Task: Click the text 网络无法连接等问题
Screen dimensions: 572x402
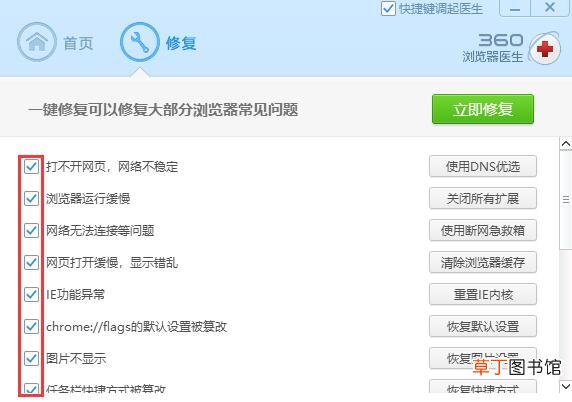Action: [x=100, y=231]
